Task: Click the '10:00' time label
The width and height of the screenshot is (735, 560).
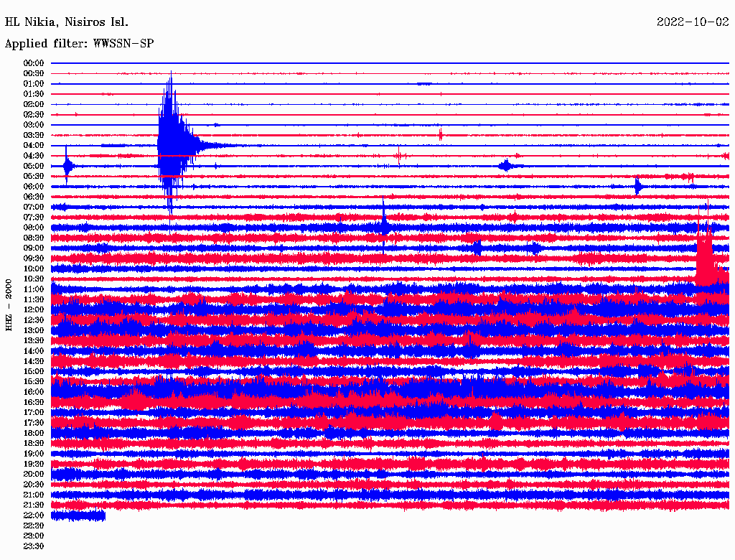Action: (x=33, y=269)
